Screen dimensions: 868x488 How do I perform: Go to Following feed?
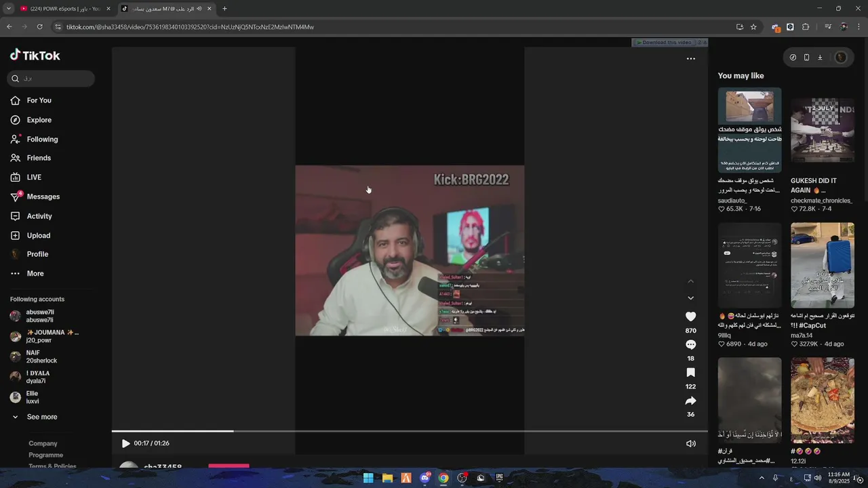point(42,139)
